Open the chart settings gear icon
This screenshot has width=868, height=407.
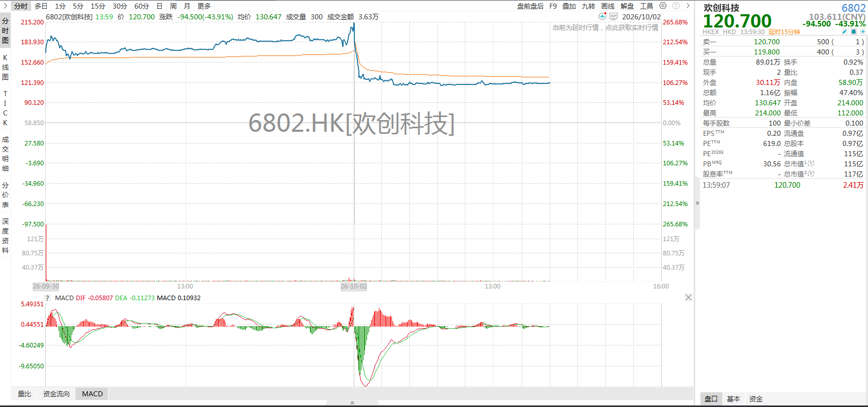663,6
